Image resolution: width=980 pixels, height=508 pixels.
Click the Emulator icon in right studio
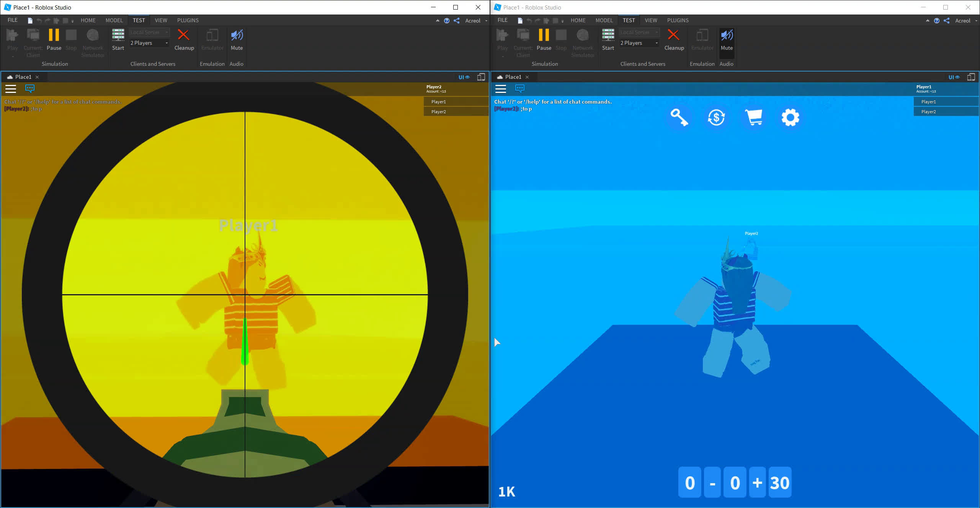tap(702, 39)
